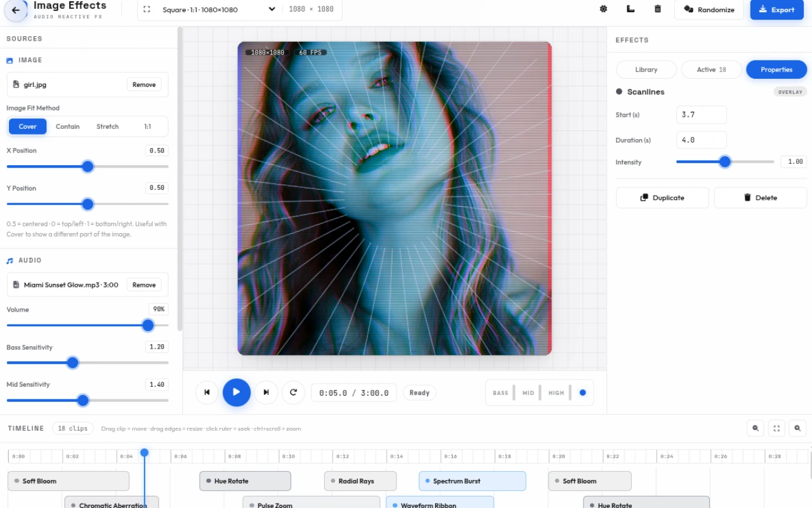Click the Y Position value 0.50

(157, 188)
